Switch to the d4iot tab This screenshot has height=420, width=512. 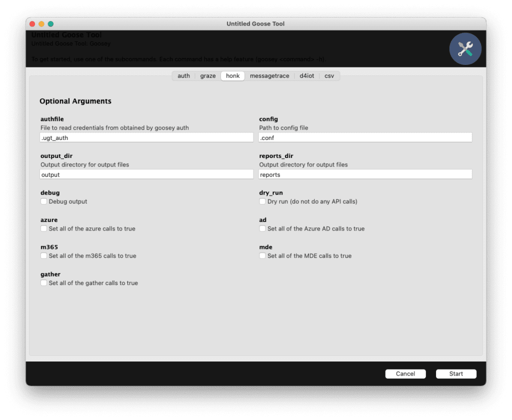[306, 76]
